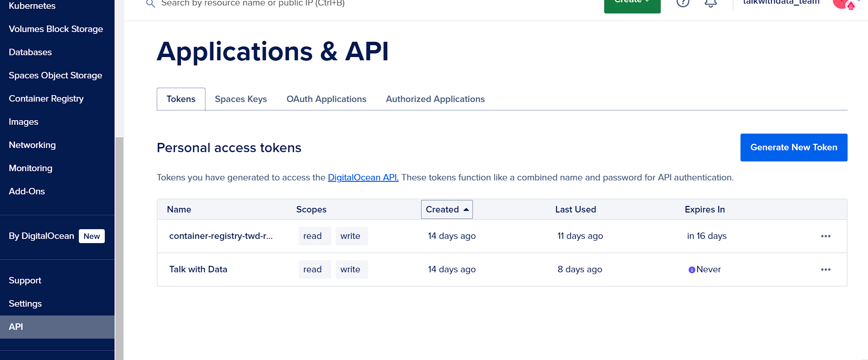Open Volumes Block Storage in sidebar

coord(56,29)
